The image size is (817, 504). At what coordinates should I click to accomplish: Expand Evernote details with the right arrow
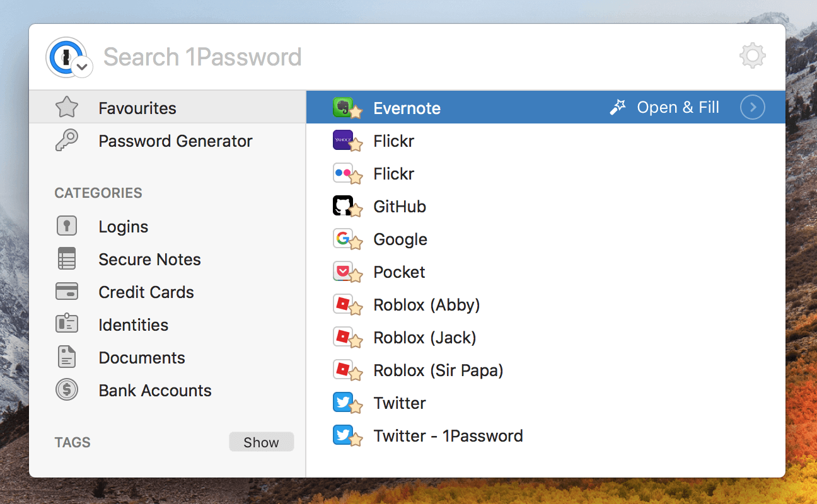click(752, 107)
